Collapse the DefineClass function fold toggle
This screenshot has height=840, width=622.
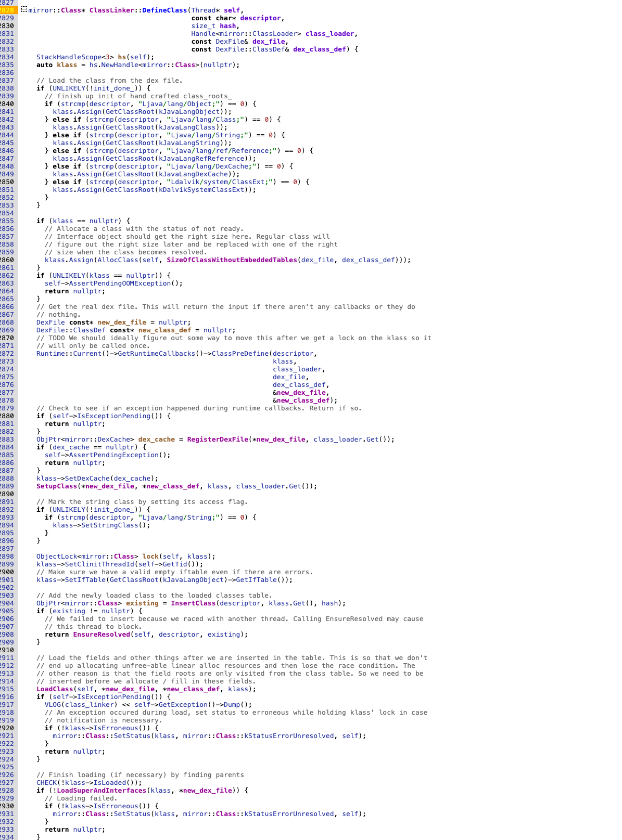point(24,10)
